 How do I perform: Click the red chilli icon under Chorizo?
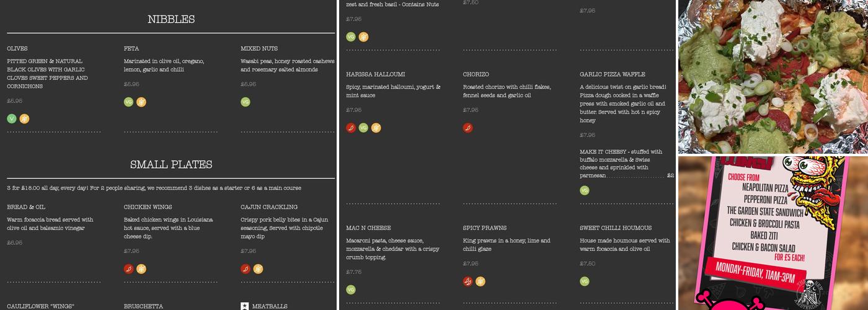coord(468,128)
